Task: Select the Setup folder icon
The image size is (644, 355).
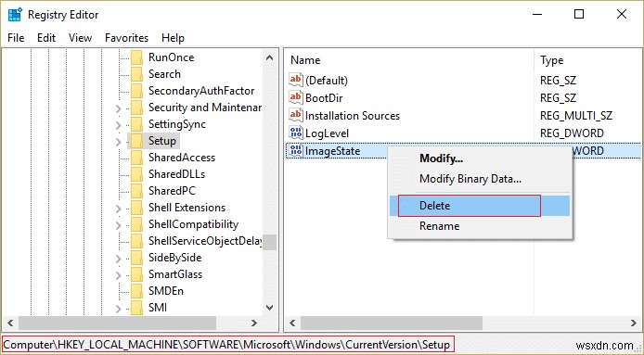Action: pos(136,141)
